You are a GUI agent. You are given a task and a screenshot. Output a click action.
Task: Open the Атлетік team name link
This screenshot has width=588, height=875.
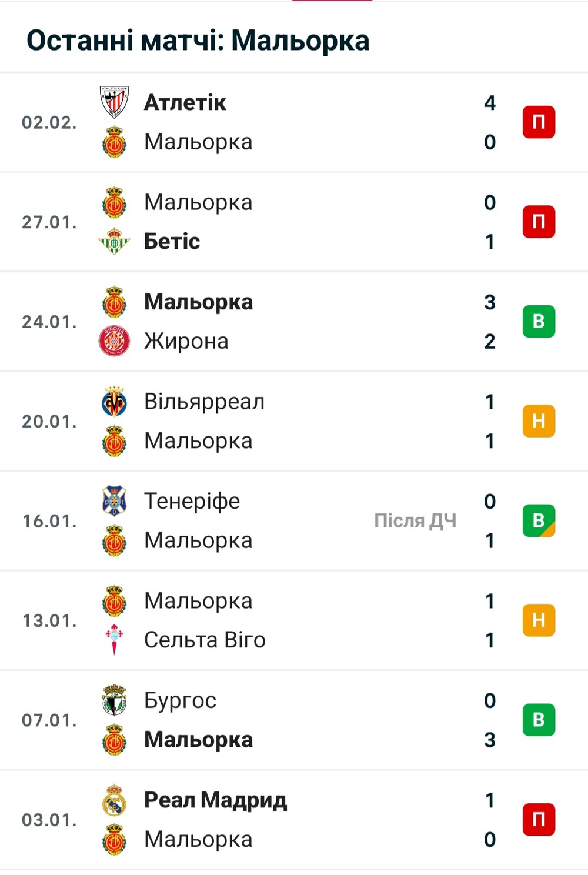click(185, 102)
